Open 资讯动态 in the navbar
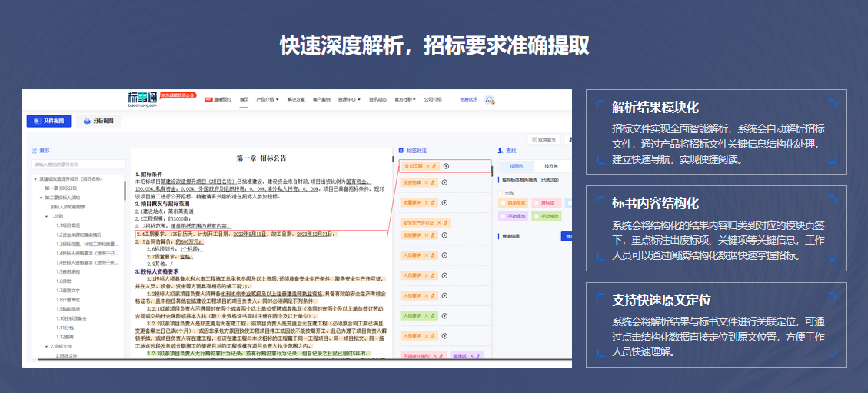This screenshot has height=393, width=868. [377, 100]
